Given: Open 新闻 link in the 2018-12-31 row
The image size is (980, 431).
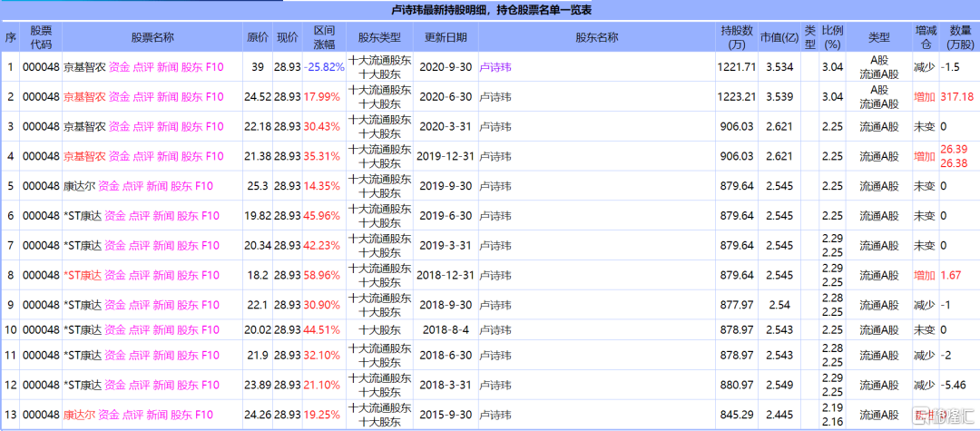Looking at the screenshot, I should 163,276.
